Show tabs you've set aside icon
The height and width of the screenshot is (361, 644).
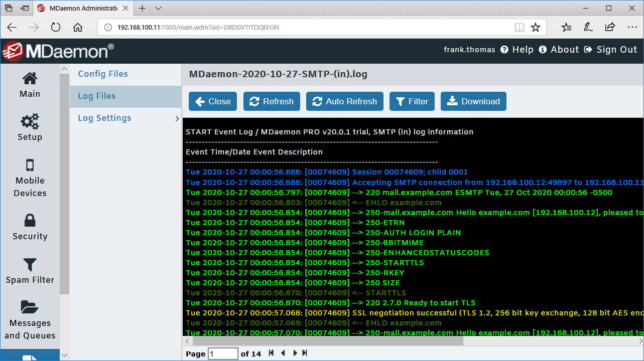9,8
